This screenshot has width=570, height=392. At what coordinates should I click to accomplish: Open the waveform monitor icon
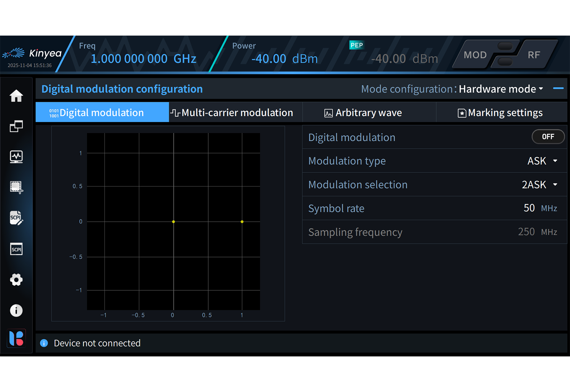[x=16, y=157]
